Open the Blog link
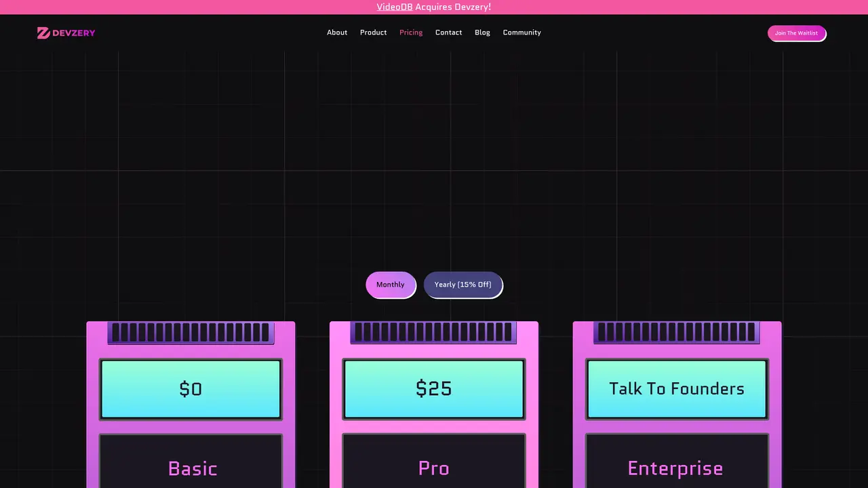Image resolution: width=868 pixels, height=488 pixels. [x=482, y=33]
